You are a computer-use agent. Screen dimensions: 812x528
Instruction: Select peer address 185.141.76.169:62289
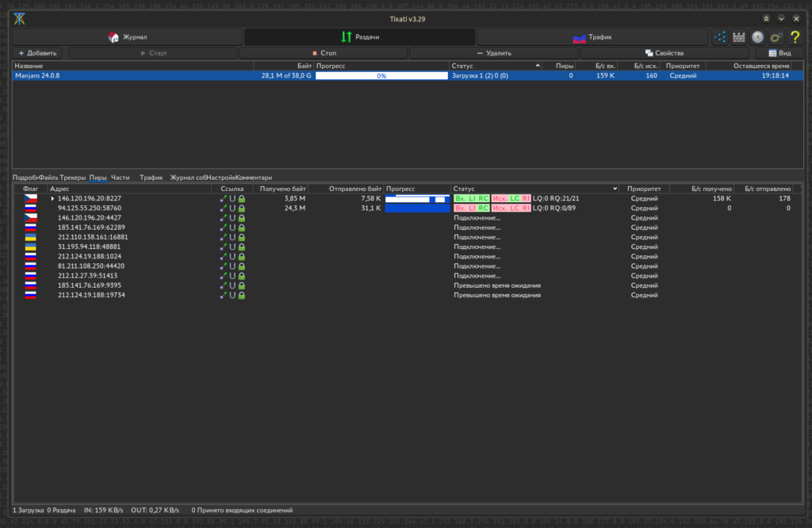(91, 228)
